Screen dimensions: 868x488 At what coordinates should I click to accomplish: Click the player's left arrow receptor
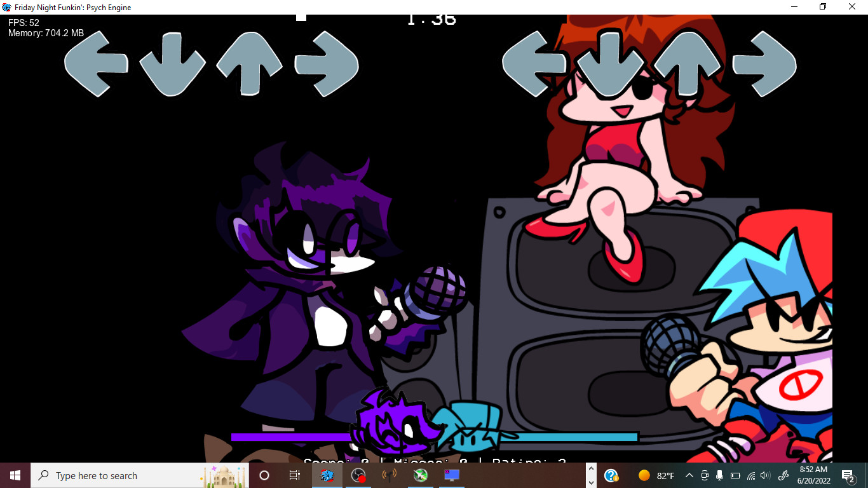click(x=534, y=64)
